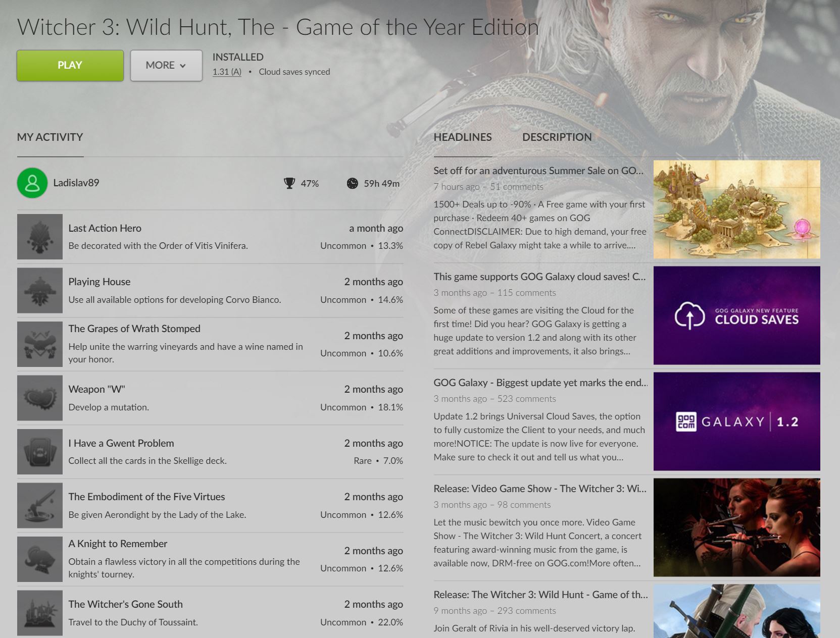The height and width of the screenshot is (638, 840).
Task: Click the game title heading
Action: [x=278, y=27]
